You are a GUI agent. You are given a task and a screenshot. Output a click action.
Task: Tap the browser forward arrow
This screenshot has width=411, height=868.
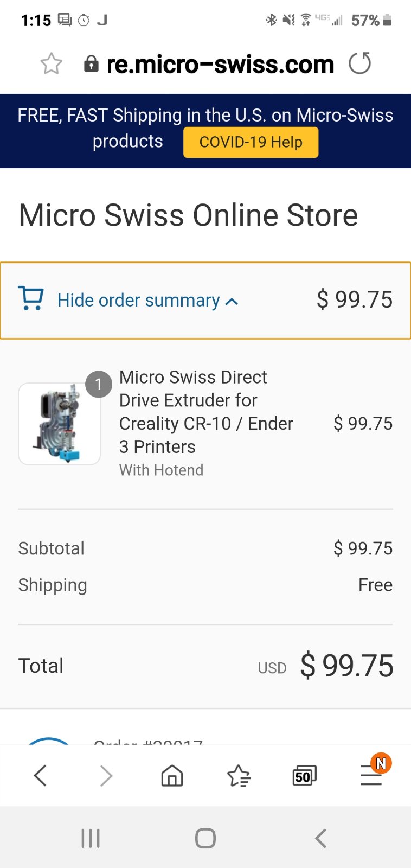click(106, 776)
